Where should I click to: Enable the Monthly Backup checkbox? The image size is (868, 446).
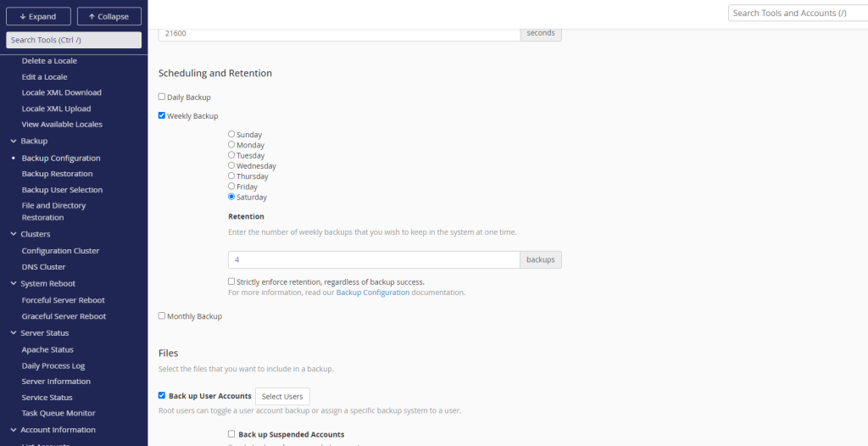pos(162,316)
